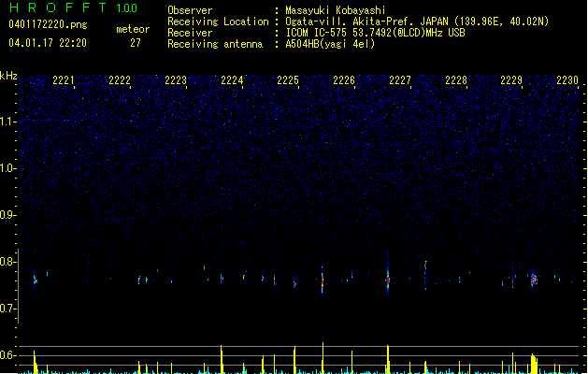588x374 pixels.
Task: Click the 2228 time marker
Action: pos(456,79)
